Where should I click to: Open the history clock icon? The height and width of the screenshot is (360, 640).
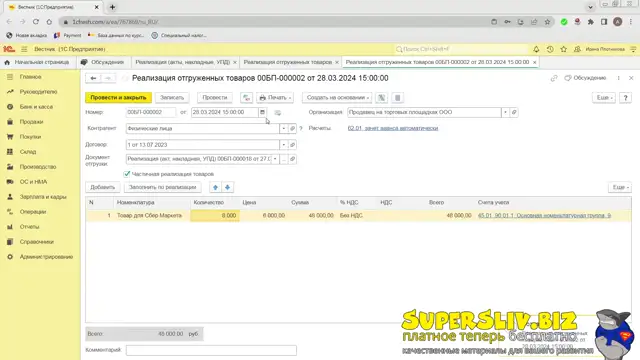[550, 49]
